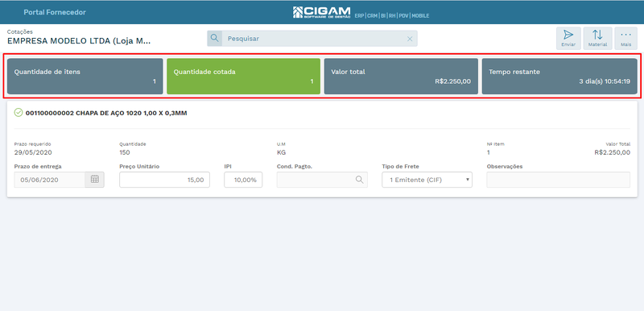Viewport: 644px width, 311px height.
Task: Click the green check icon beside item
Action: click(18, 113)
